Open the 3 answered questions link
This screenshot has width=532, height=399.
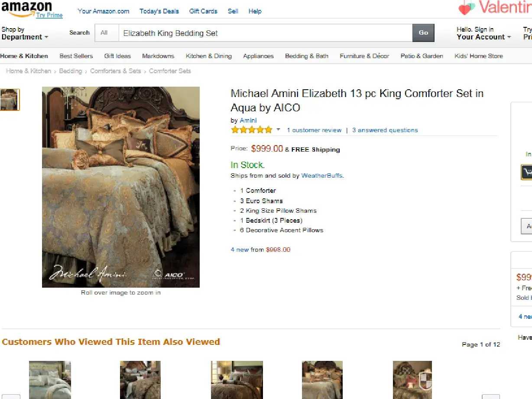click(385, 130)
